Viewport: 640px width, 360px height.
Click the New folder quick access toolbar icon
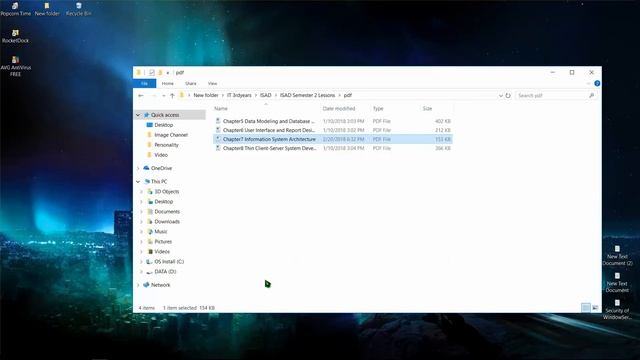tap(160, 73)
